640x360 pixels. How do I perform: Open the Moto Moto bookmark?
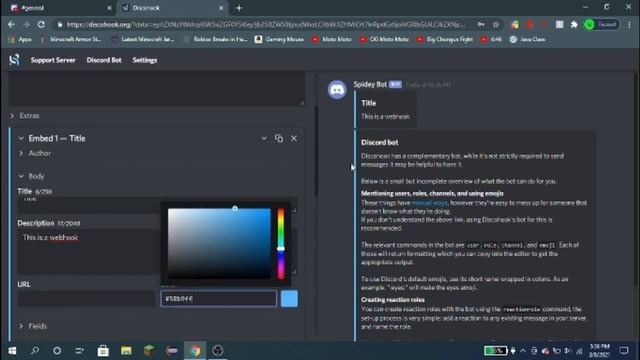(331, 40)
